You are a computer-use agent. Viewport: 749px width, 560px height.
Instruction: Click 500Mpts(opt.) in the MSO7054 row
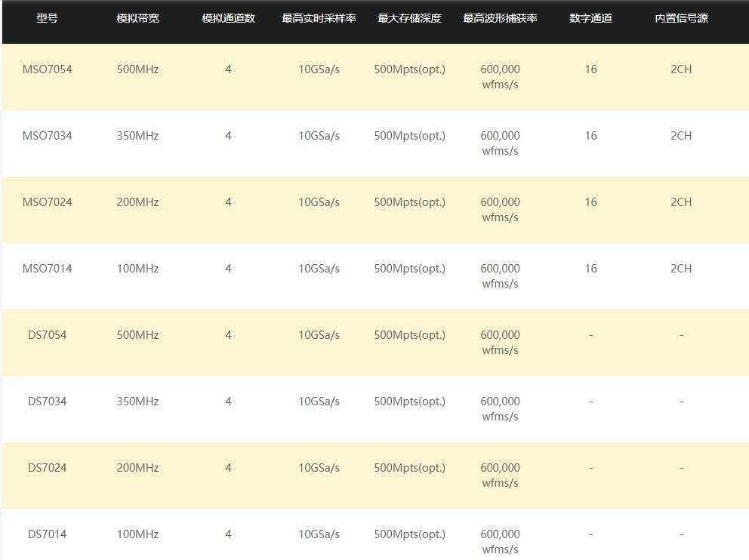[409, 69]
